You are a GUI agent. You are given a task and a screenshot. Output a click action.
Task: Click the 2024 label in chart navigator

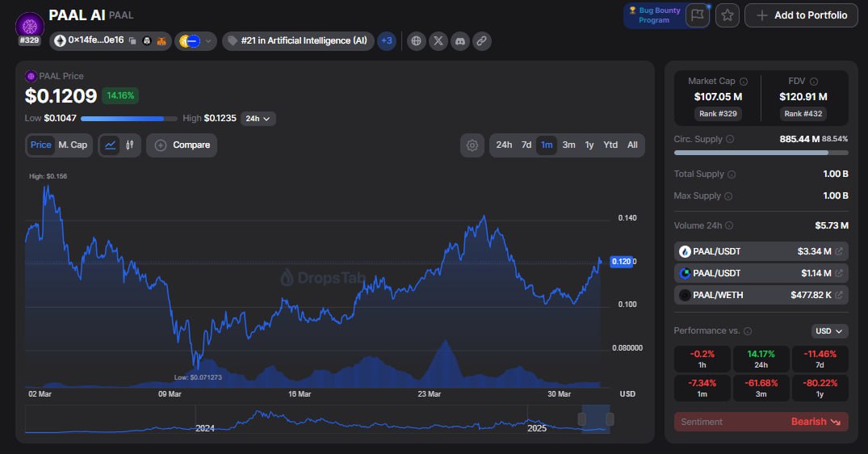(x=205, y=428)
